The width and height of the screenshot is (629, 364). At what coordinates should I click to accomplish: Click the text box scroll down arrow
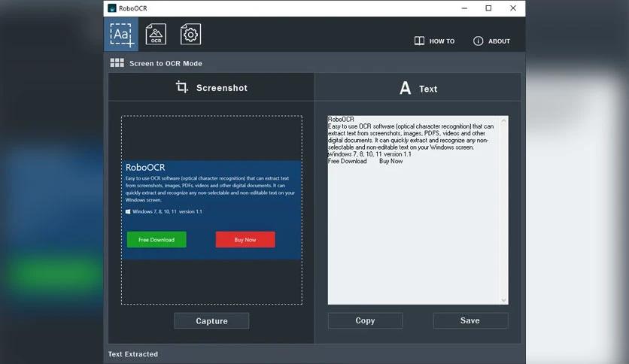pos(504,300)
